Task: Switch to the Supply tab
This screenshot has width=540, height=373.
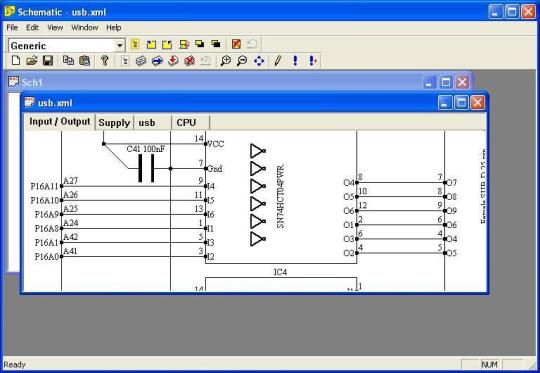Action: click(114, 123)
